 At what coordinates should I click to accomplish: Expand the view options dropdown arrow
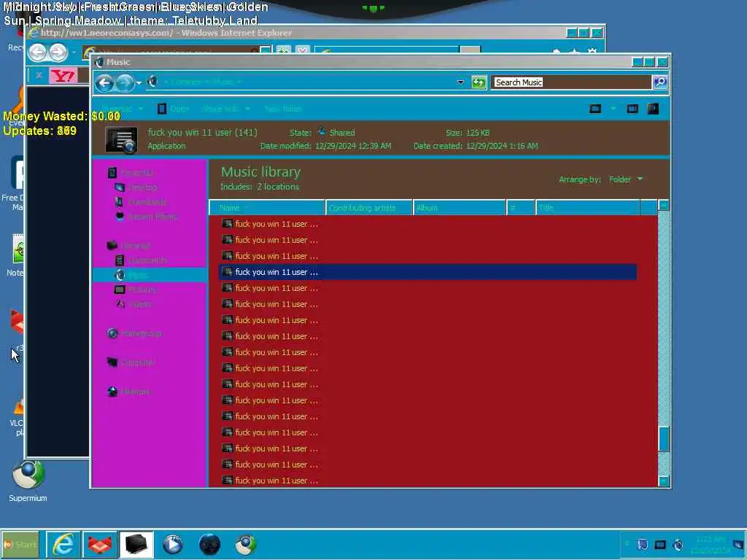(614, 109)
